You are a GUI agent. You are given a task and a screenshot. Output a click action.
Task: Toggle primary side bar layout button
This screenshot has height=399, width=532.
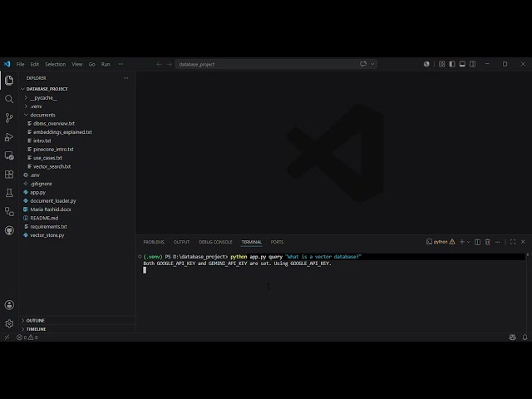(x=452, y=64)
